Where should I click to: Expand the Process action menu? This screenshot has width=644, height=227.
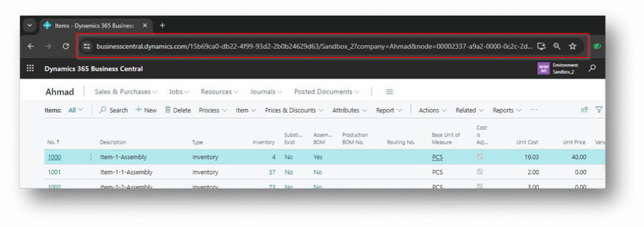213,110
